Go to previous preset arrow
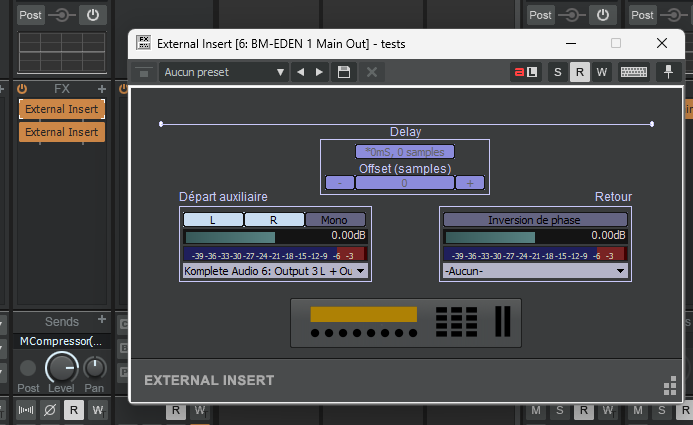The width and height of the screenshot is (693, 425). [301, 72]
